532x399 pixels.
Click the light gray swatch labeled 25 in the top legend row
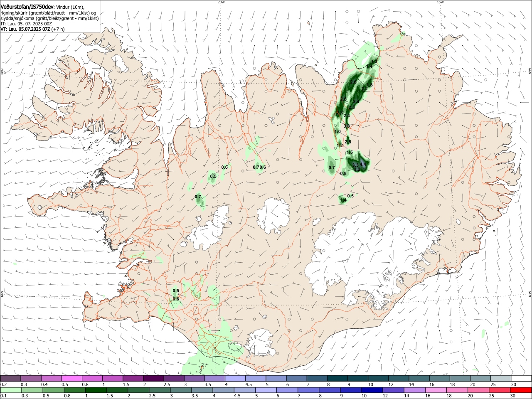click(x=501, y=378)
